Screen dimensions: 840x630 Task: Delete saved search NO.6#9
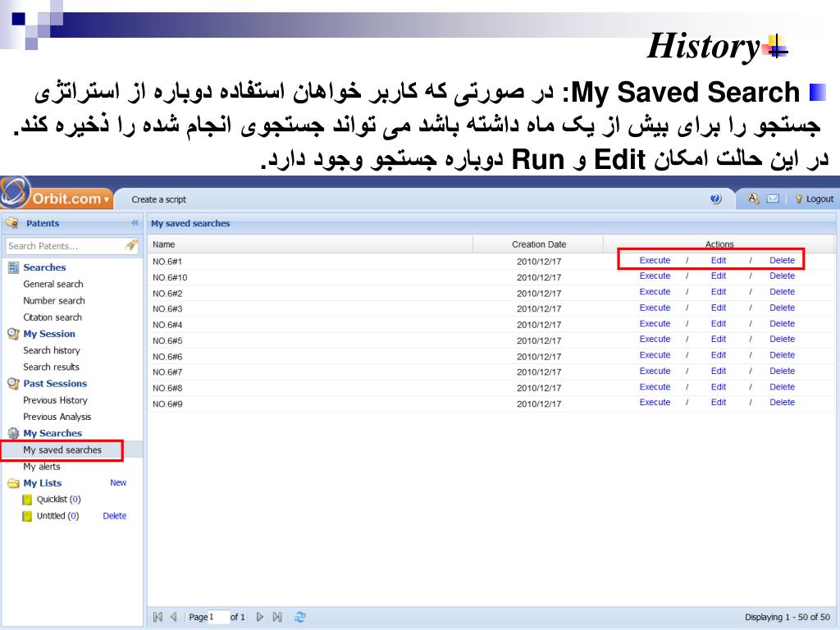pos(782,402)
